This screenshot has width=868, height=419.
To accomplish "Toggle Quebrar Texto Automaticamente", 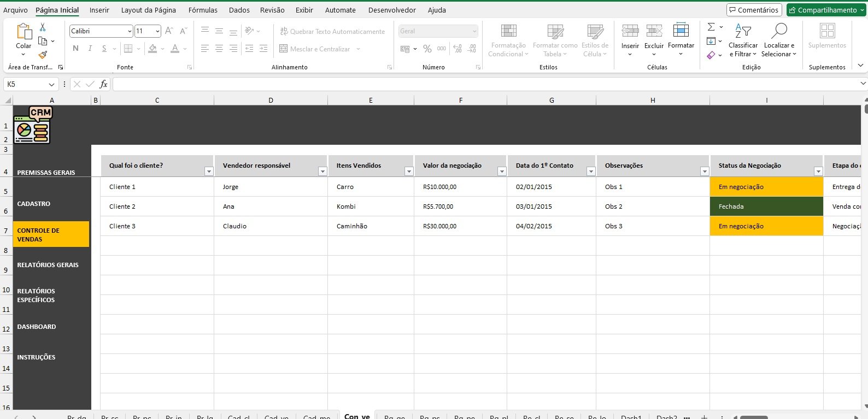I will (x=332, y=32).
